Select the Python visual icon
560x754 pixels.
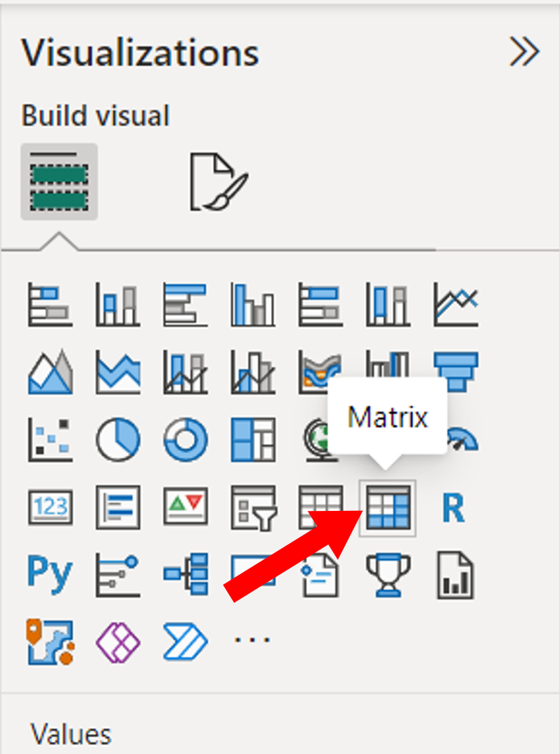click(50, 574)
